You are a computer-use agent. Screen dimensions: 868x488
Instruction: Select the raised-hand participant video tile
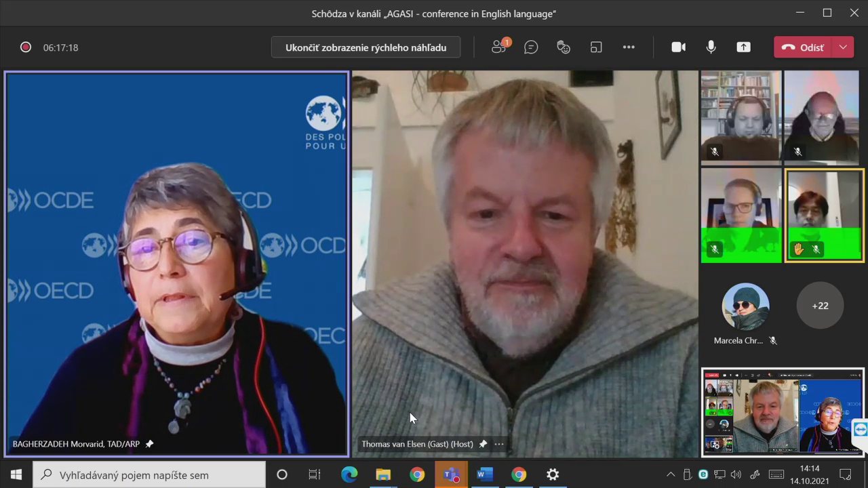(x=824, y=215)
